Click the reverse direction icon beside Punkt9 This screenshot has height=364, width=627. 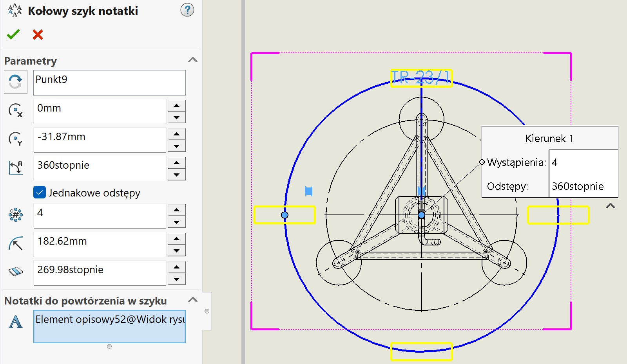pos(16,82)
